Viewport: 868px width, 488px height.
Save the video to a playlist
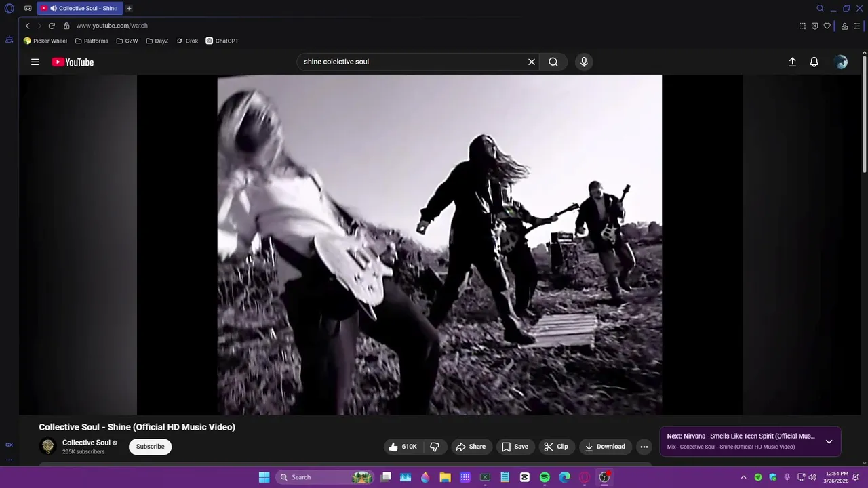(x=515, y=447)
